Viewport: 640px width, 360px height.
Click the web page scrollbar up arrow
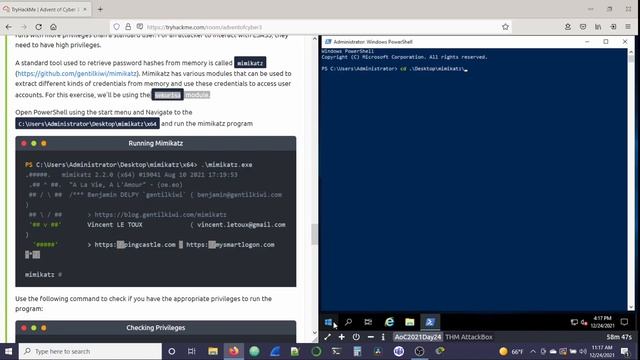point(315,39)
